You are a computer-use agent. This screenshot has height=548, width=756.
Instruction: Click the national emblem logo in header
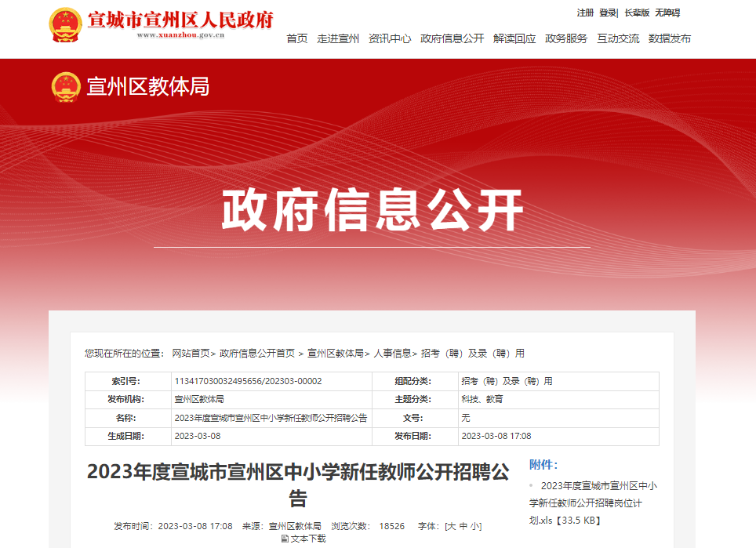(x=66, y=25)
